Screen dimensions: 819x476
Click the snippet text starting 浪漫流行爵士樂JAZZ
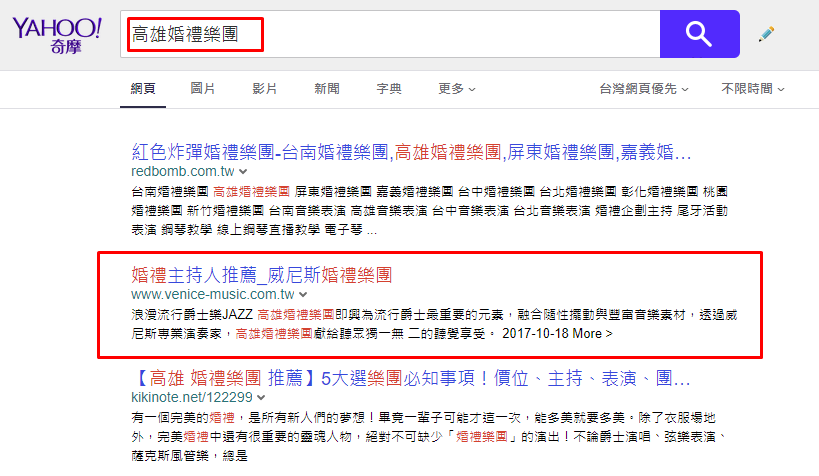(x=434, y=324)
